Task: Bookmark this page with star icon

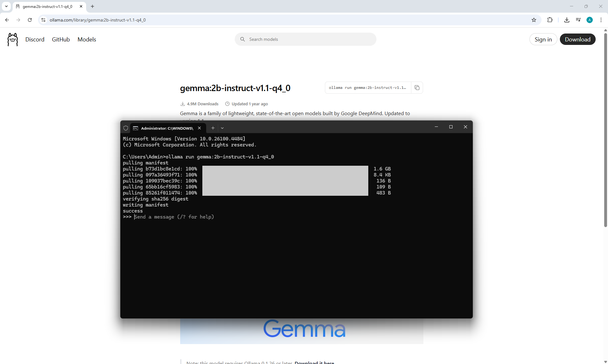Action: (x=534, y=20)
